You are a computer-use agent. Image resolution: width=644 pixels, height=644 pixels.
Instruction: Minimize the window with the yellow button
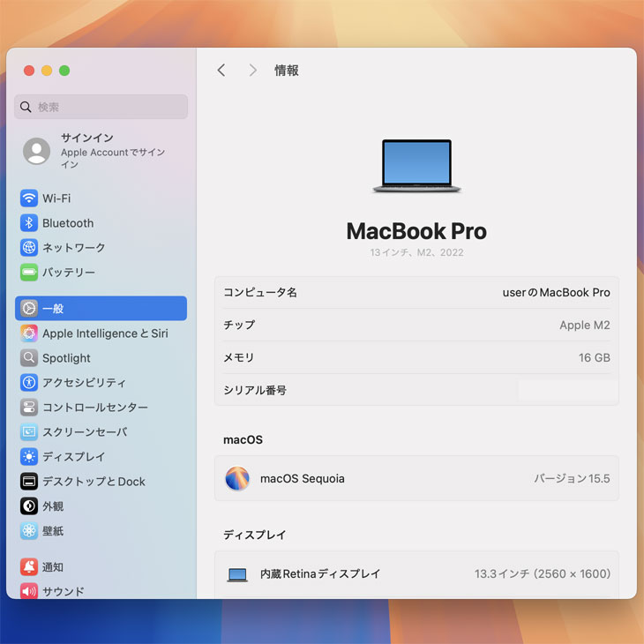point(47,71)
